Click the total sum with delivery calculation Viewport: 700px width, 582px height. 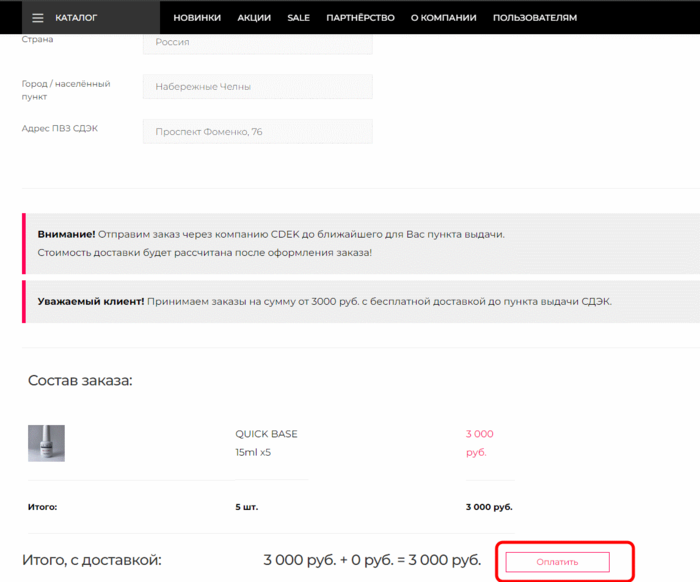pyautogui.click(x=372, y=561)
